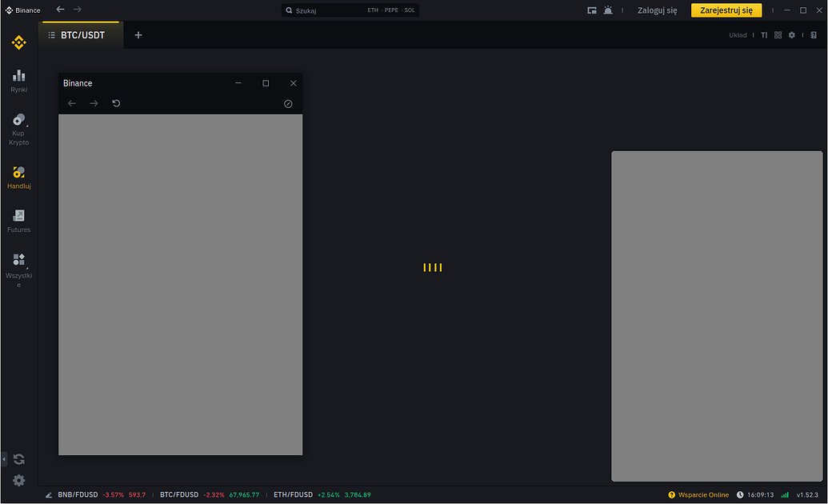Open the Układ layout dropdown

(x=737, y=34)
